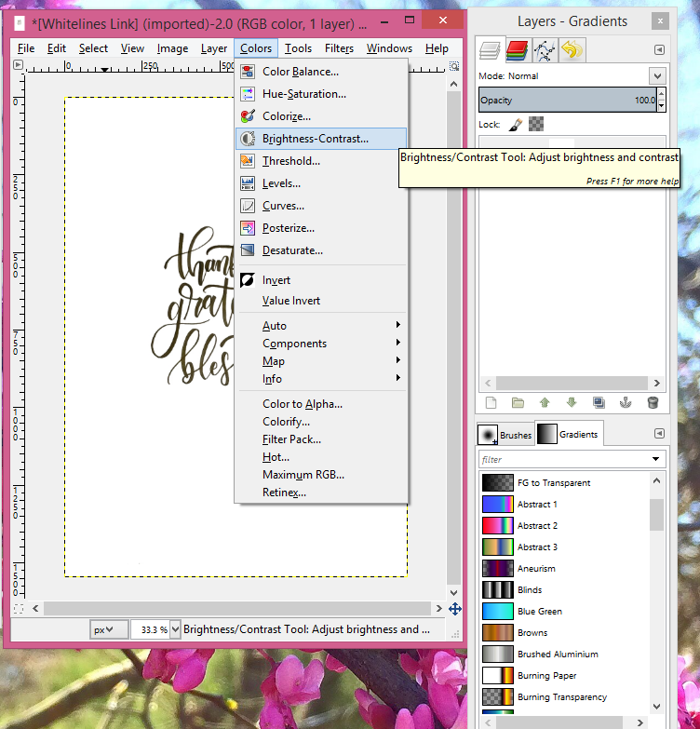Click the anchor floating layer icon
The height and width of the screenshot is (729, 700).
pyautogui.click(x=626, y=403)
